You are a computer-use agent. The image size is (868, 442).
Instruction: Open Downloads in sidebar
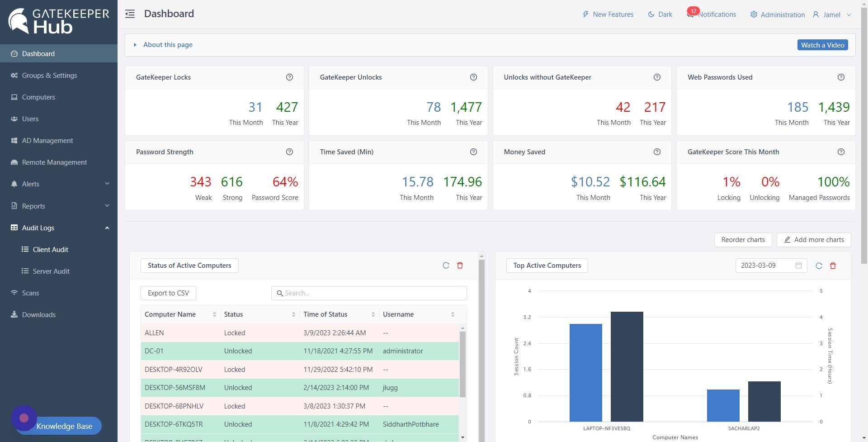tap(59, 314)
